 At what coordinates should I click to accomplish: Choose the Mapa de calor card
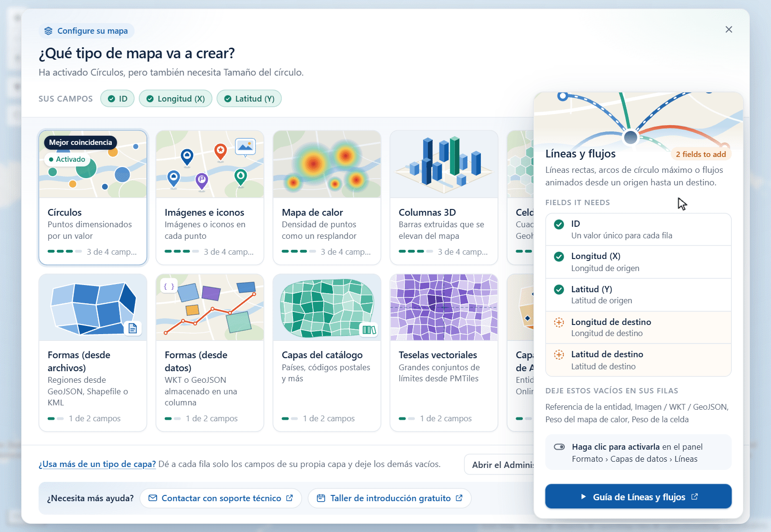(327, 197)
